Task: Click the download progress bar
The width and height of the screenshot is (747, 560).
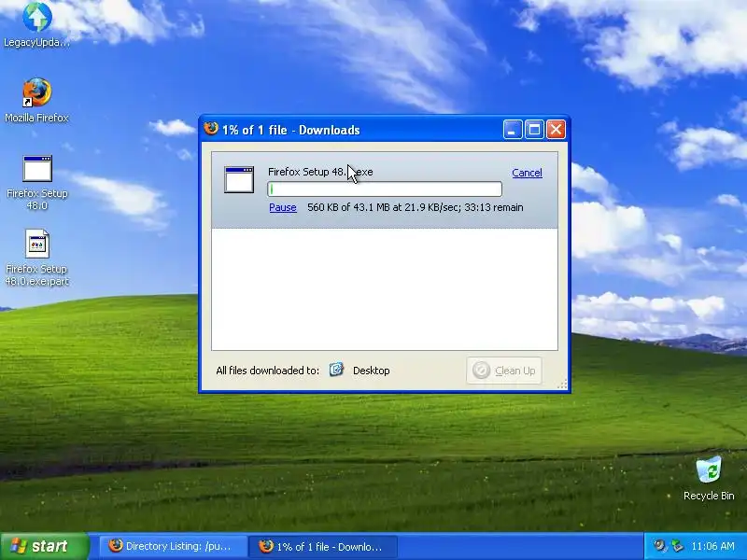Action: [x=385, y=189]
